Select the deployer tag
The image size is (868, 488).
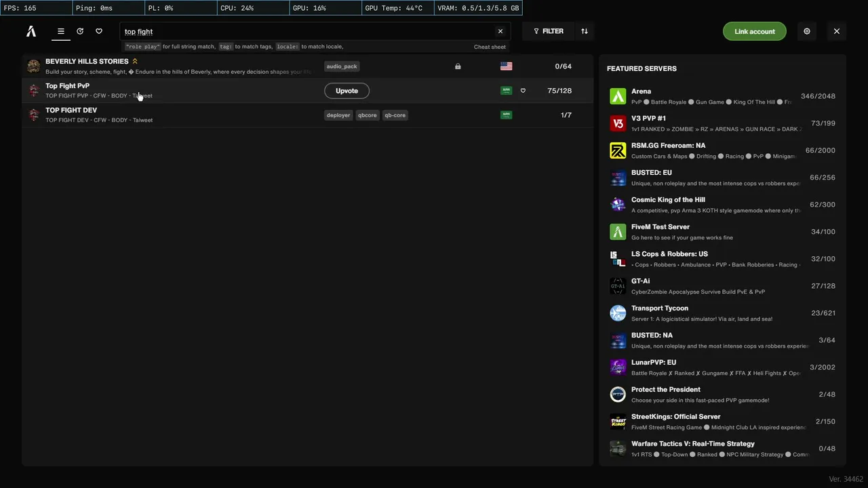click(x=338, y=115)
